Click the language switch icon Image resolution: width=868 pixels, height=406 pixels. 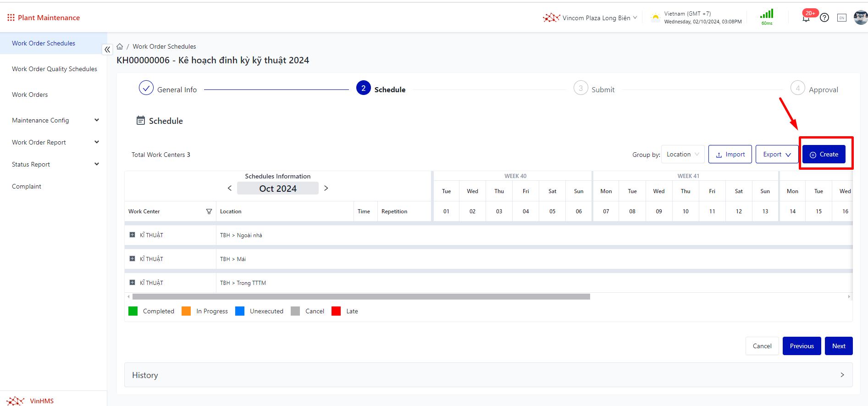coord(841,18)
